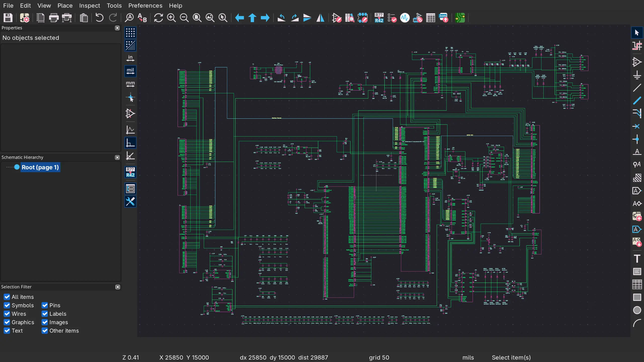
Task: Switch units to mils
Action: coord(130,71)
